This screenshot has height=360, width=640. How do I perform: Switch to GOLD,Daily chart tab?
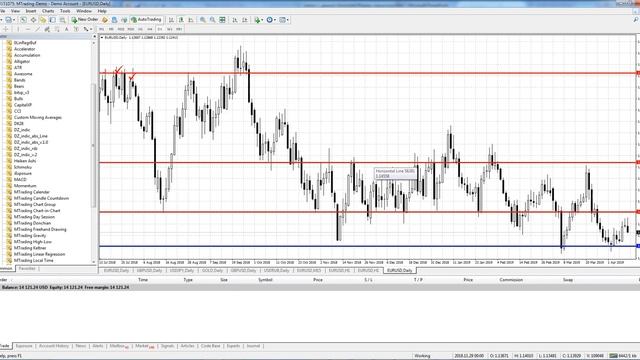tap(212, 271)
